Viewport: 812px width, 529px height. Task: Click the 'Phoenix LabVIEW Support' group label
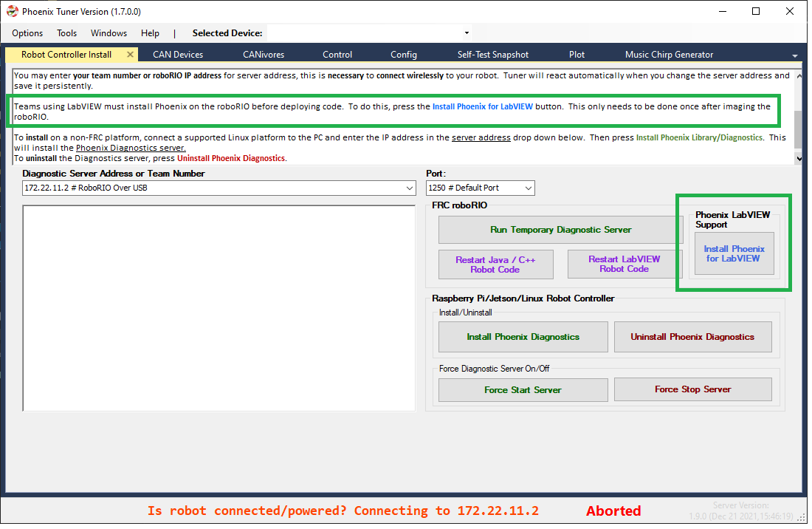[x=732, y=219]
